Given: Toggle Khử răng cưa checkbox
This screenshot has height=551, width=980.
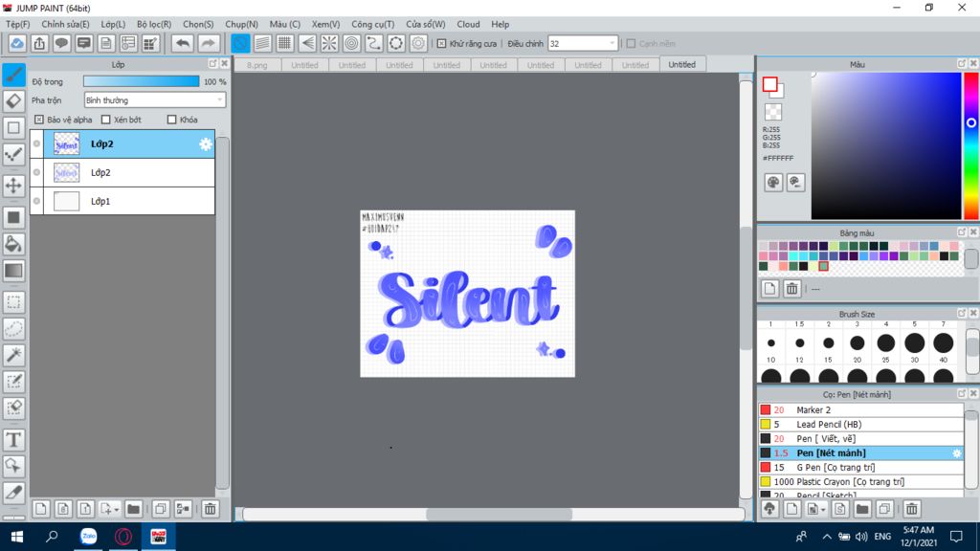Looking at the screenshot, I should [441, 44].
